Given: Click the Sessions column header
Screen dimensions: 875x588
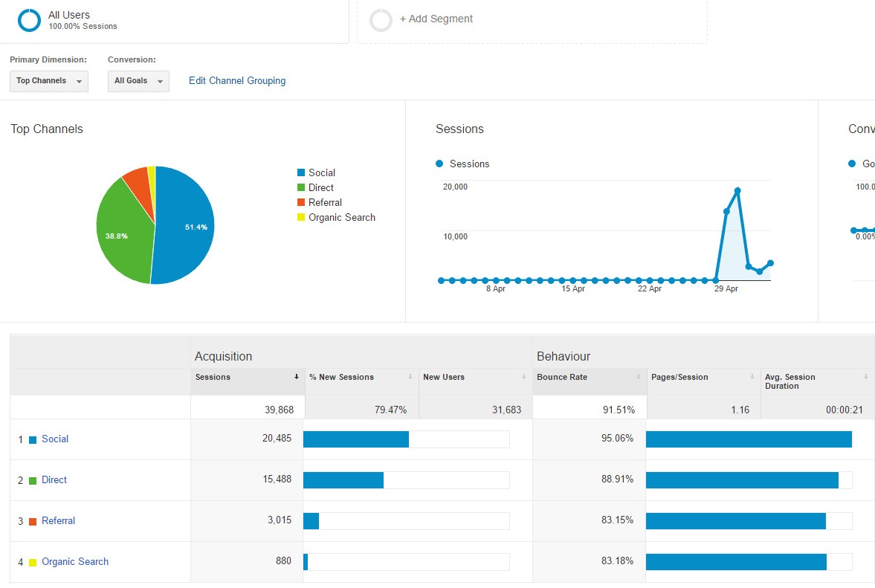Looking at the screenshot, I should tap(248, 381).
